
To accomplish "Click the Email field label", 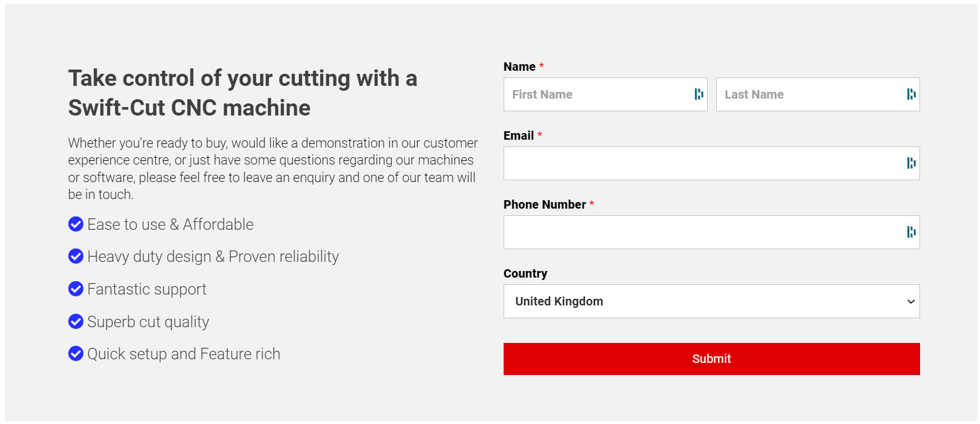I will pyautogui.click(x=518, y=135).
